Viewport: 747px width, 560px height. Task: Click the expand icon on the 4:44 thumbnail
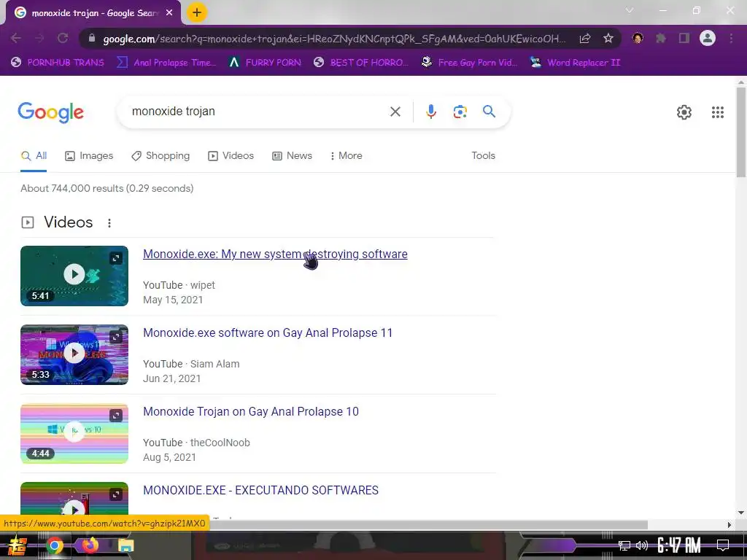click(x=116, y=416)
